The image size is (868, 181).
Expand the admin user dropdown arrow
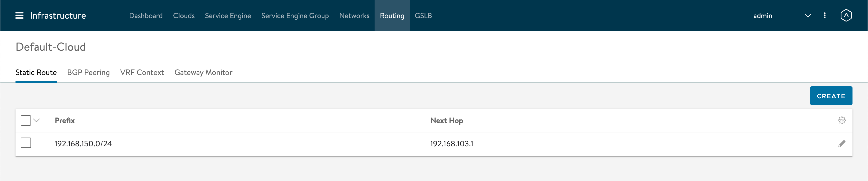click(x=808, y=16)
